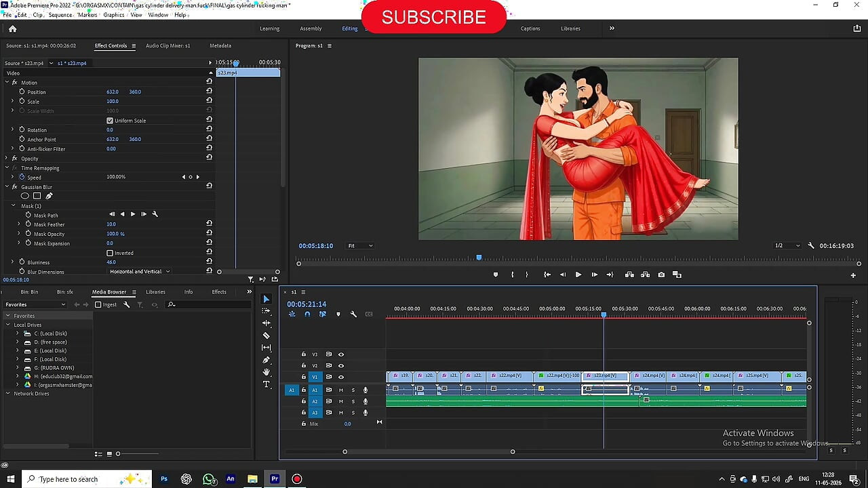
Task: Tick the Ingest checkbox in Media Browser
Action: [98, 304]
